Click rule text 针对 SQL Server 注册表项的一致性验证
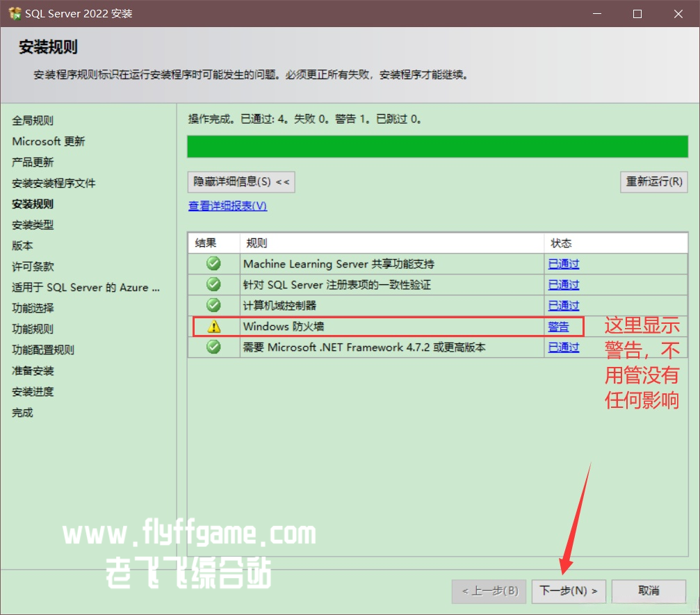Screen dimensions: 700x615 [337, 284]
